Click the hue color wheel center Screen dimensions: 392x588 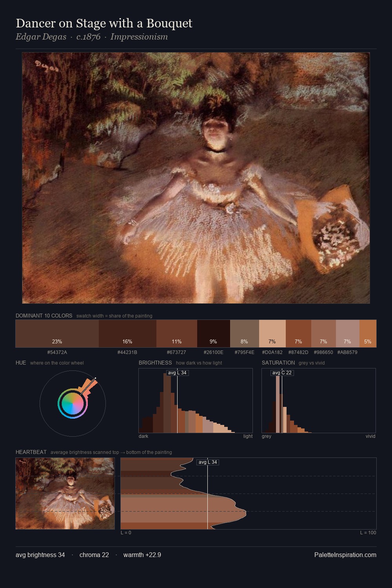tap(73, 403)
